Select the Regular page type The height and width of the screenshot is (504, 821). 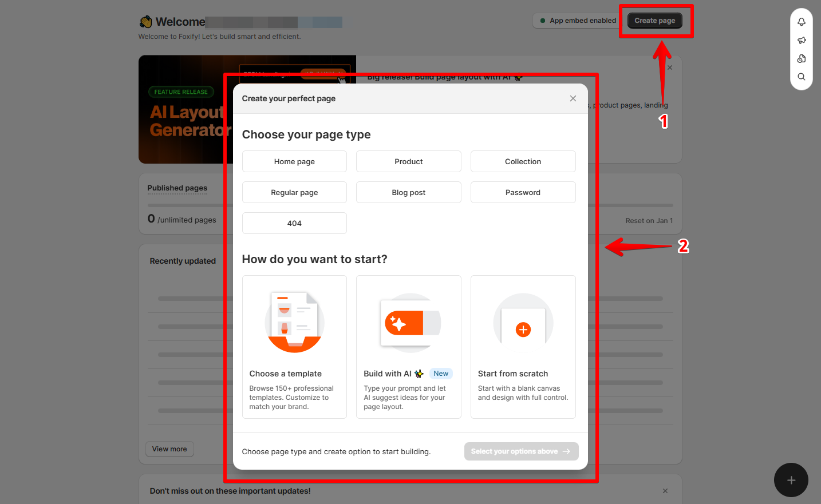click(x=294, y=192)
